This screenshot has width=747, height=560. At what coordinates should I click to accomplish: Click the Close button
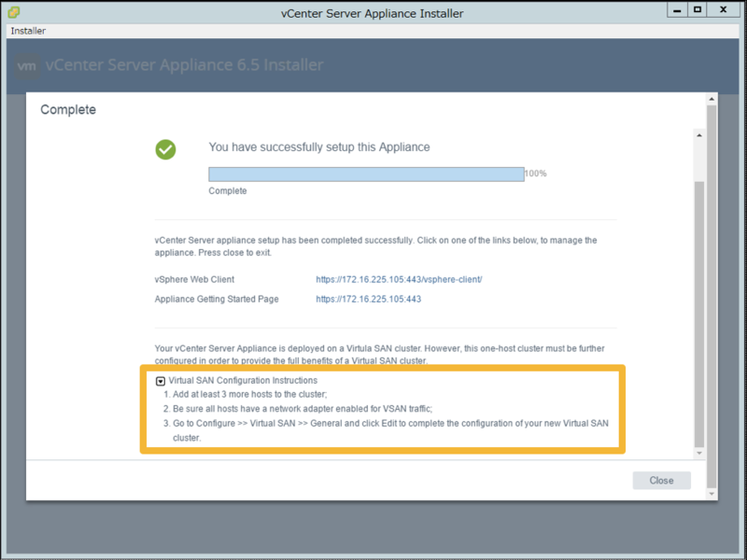point(661,481)
